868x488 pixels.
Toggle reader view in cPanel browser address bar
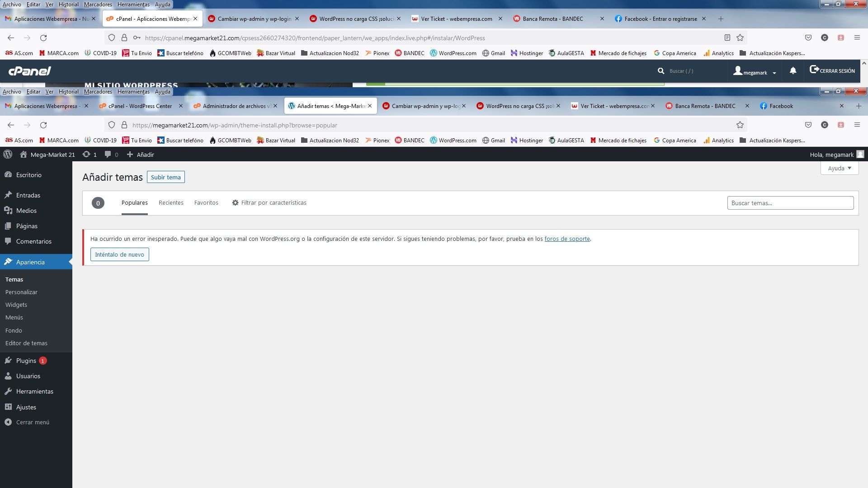pos(727,38)
